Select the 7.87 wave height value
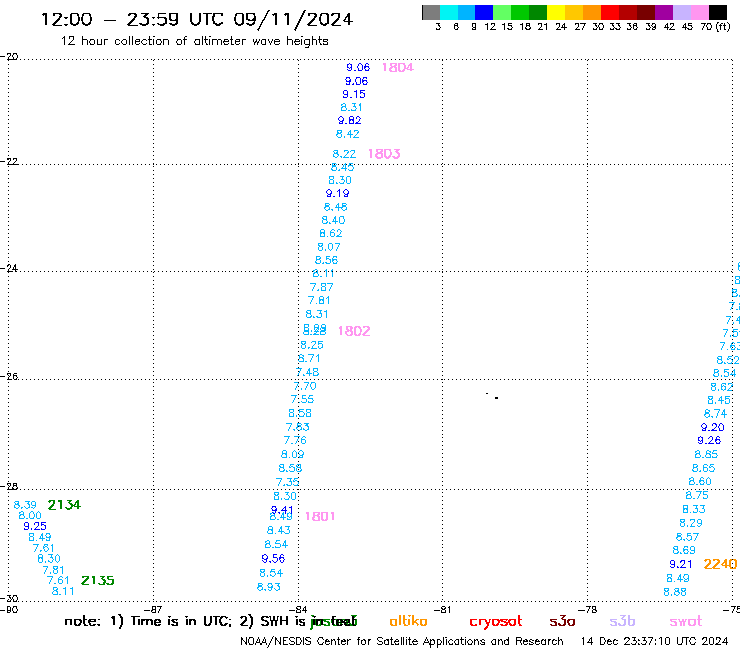This screenshot has width=740, height=650. coord(321,287)
